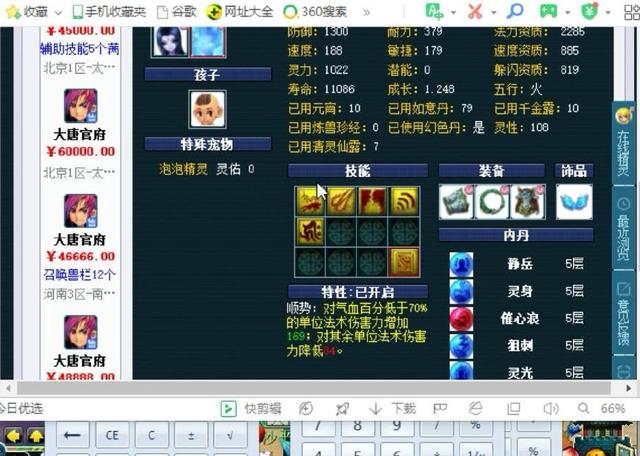Toggle the page sound speaker icon
Screen dimensions: 640x456
click(x=551, y=408)
